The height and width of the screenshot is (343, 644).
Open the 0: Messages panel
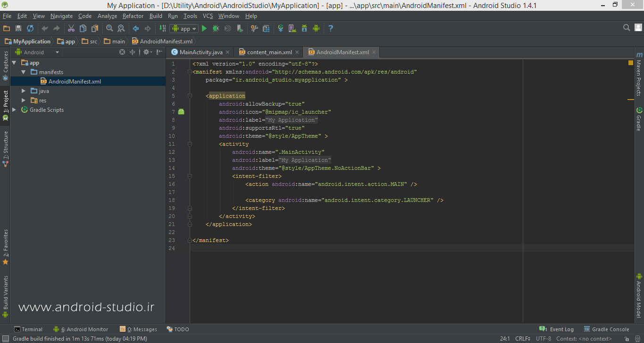pos(138,329)
